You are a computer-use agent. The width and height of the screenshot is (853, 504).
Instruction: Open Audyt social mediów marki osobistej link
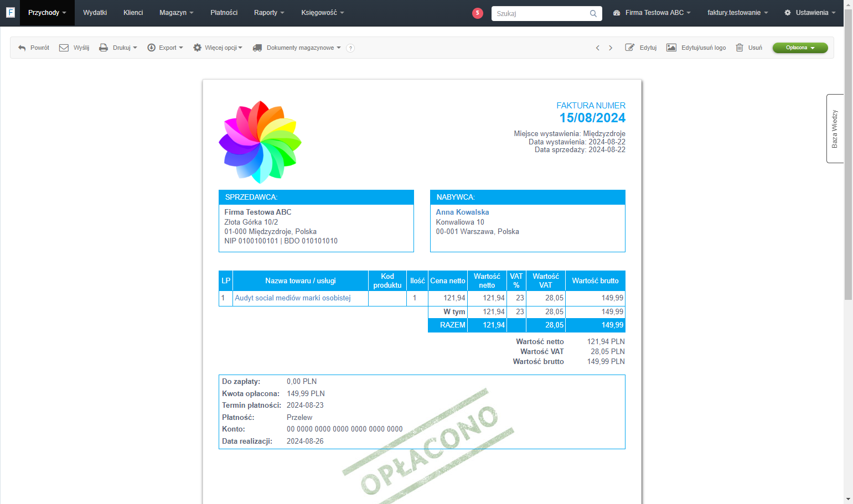tap(293, 298)
